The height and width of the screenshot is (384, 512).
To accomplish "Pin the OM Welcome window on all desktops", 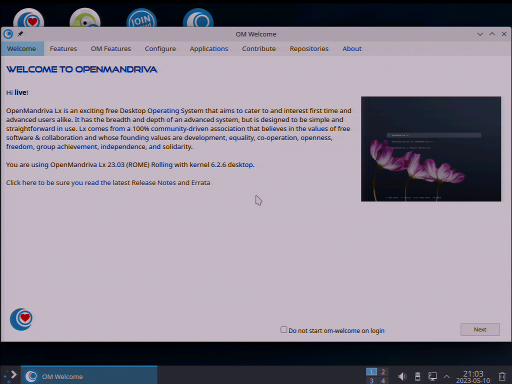I will pyautogui.click(x=20, y=34).
